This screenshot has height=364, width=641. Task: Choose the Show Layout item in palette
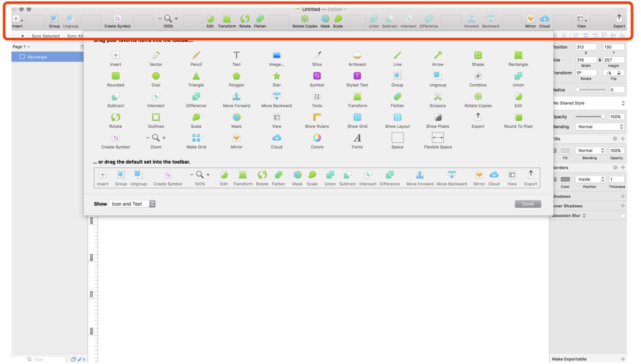coord(397,120)
